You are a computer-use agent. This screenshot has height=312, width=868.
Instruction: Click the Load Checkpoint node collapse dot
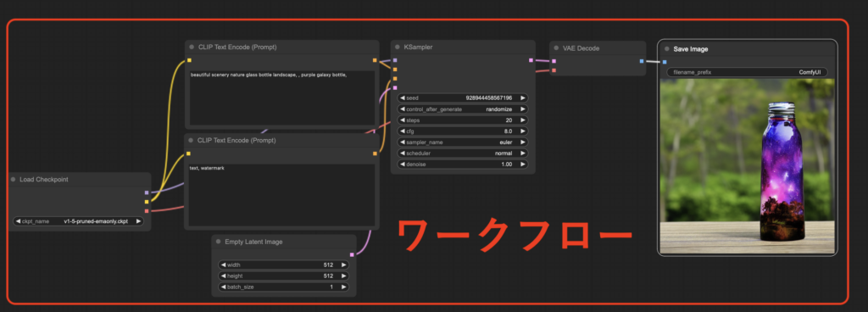point(13,180)
